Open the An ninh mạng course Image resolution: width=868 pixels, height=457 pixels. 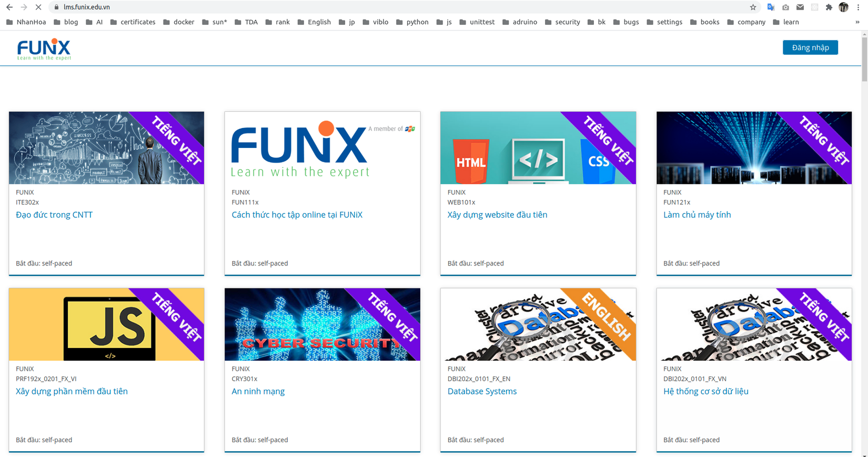click(258, 391)
